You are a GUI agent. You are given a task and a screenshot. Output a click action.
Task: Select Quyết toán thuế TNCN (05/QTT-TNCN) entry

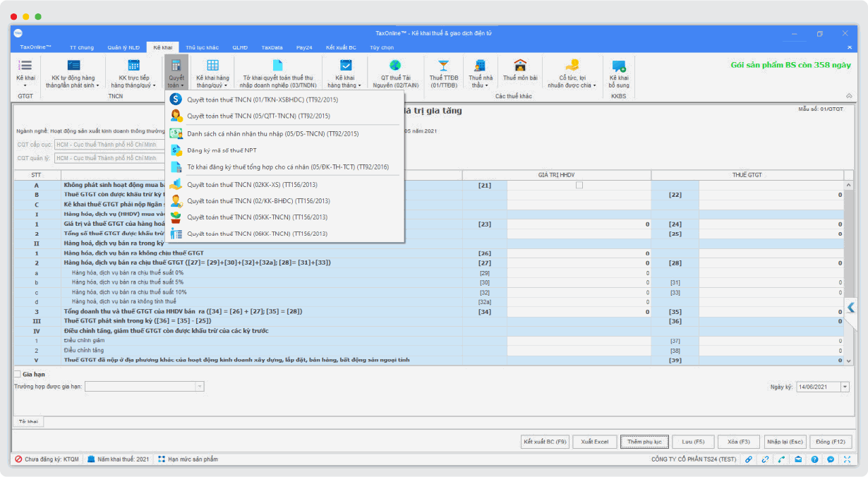pos(258,116)
